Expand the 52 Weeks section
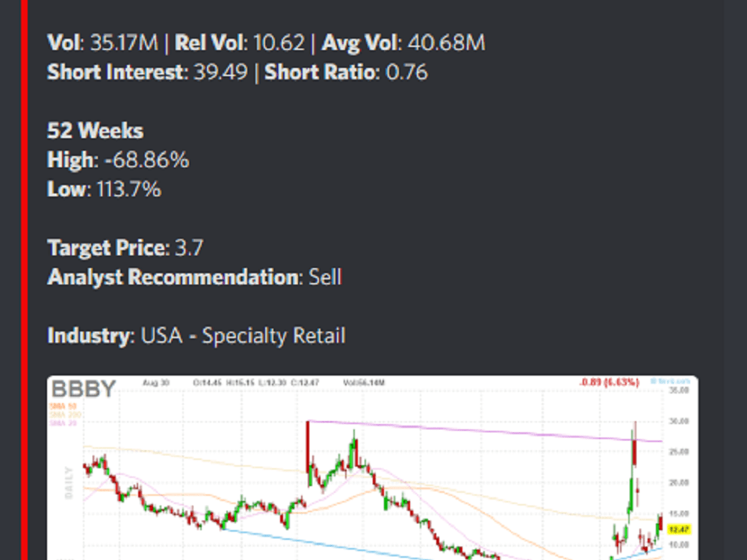The height and width of the screenshot is (560, 747). (95, 130)
